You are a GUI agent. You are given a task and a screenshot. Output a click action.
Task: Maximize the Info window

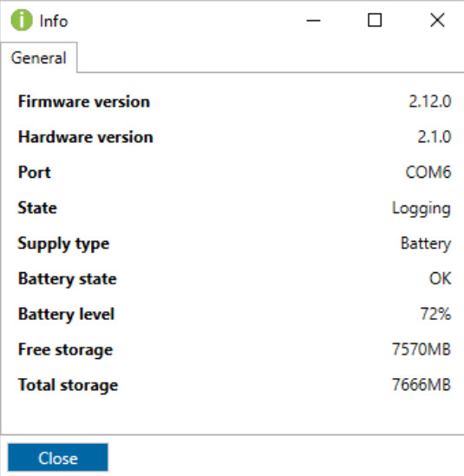tap(375, 20)
